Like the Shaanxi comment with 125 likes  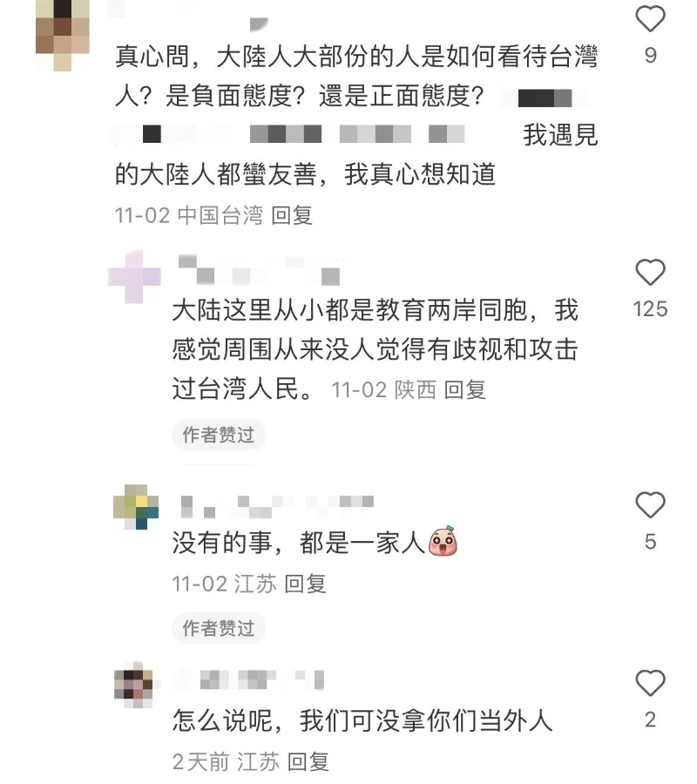coord(650,273)
